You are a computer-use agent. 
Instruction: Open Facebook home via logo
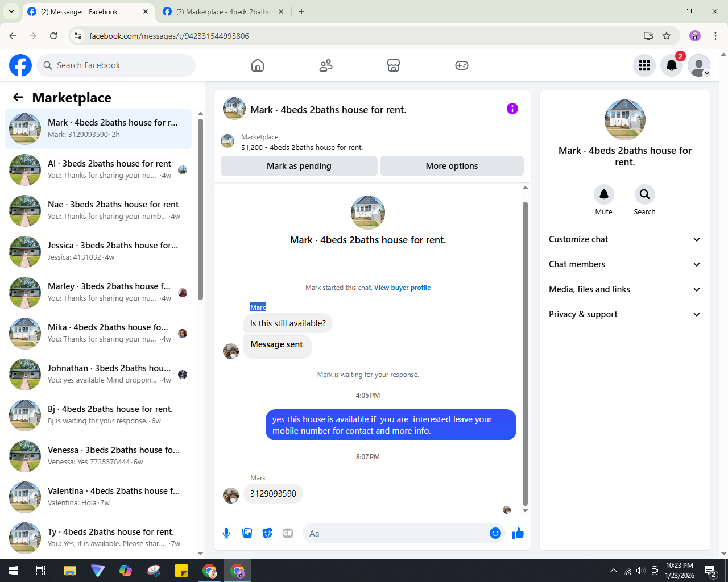[x=20, y=65]
